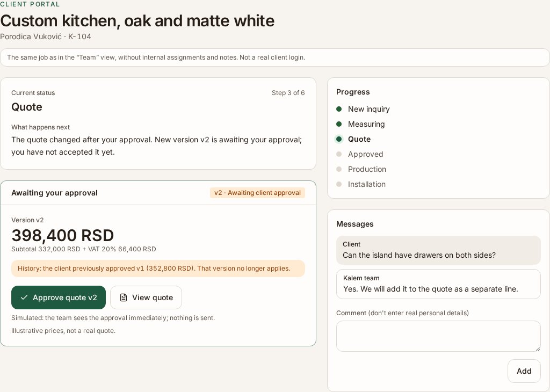Click the 'Step 3 of 6' indicator

(288, 93)
